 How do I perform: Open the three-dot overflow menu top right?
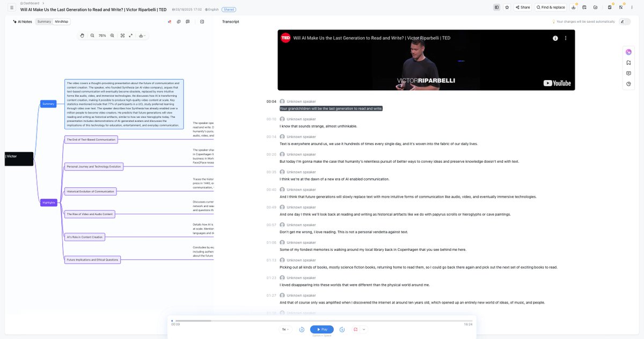(632, 7)
